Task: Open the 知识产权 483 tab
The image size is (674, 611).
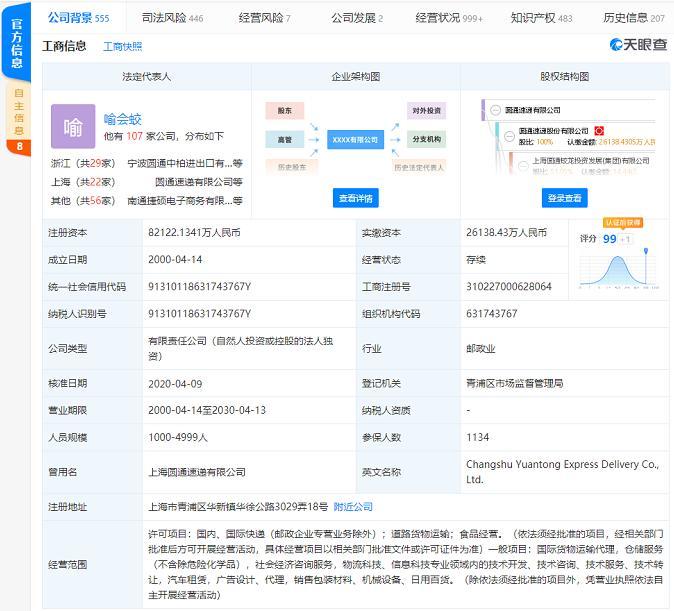Action: click(541, 18)
